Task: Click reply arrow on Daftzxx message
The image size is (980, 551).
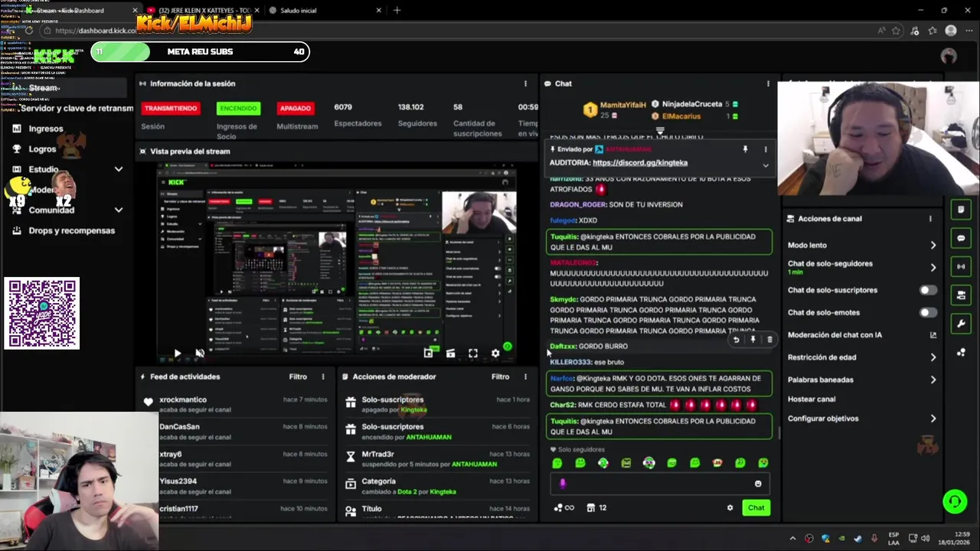Action: pyautogui.click(x=736, y=340)
